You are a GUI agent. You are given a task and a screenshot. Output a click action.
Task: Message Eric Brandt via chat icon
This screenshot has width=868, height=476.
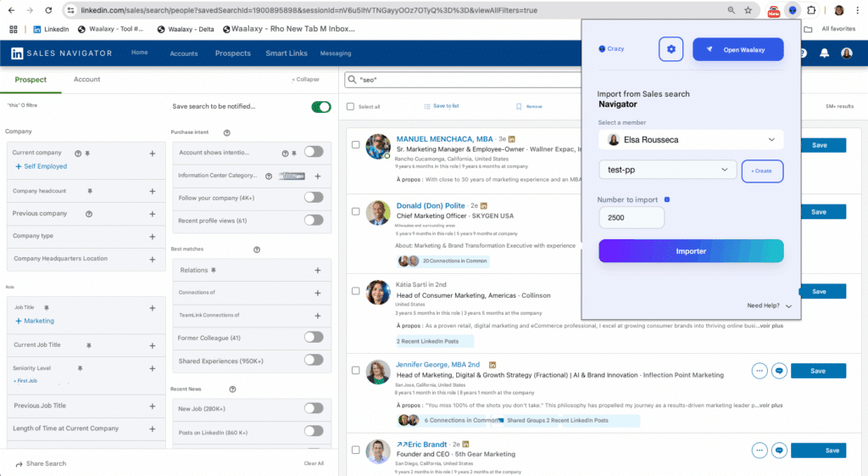pos(779,451)
